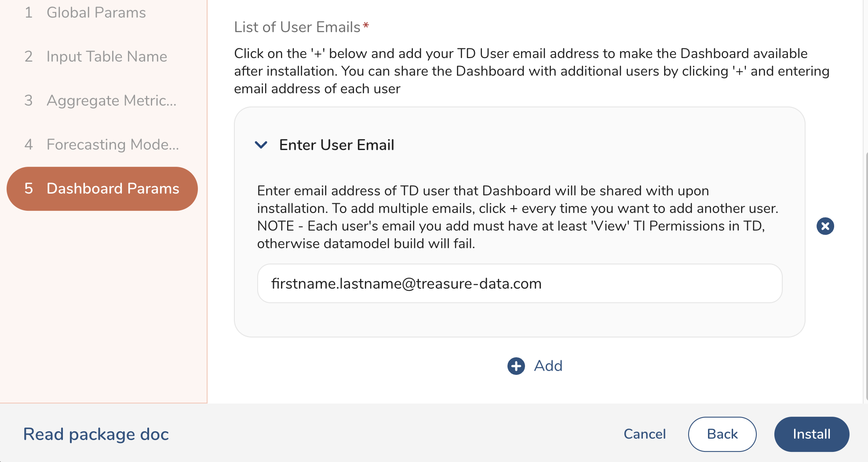Click the Enter User Email section title

[336, 145]
